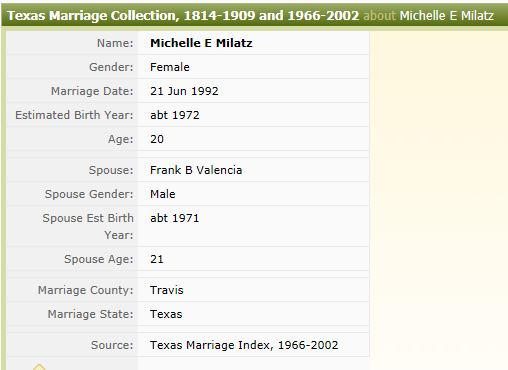Viewport: 508px width, 370px height.
Task: Click spouse name Frank B Valencia
Action: point(196,170)
